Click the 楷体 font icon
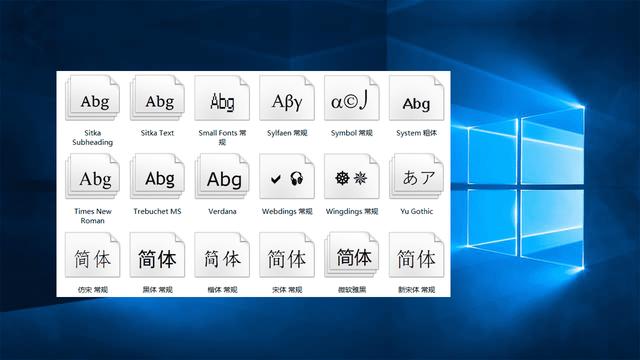The width and height of the screenshot is (640, 360). click(x=222, y=255)
